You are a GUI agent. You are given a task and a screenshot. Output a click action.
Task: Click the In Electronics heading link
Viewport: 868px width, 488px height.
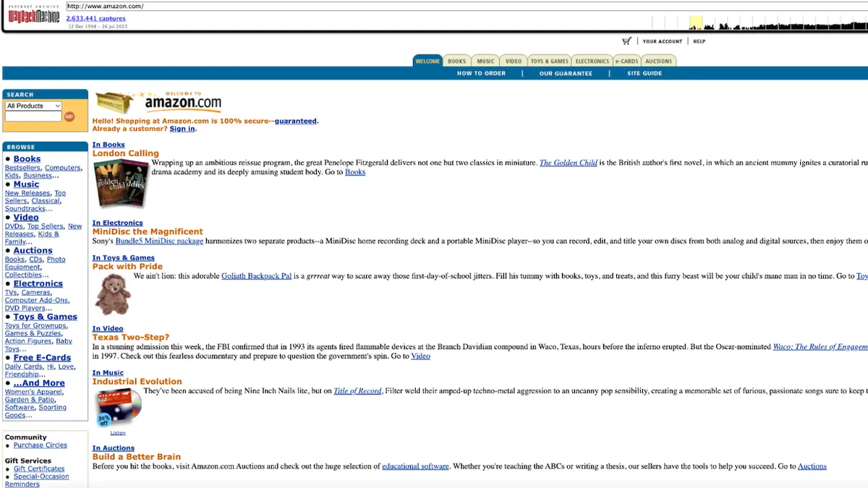pyautogui.click(x=118, y=223)
